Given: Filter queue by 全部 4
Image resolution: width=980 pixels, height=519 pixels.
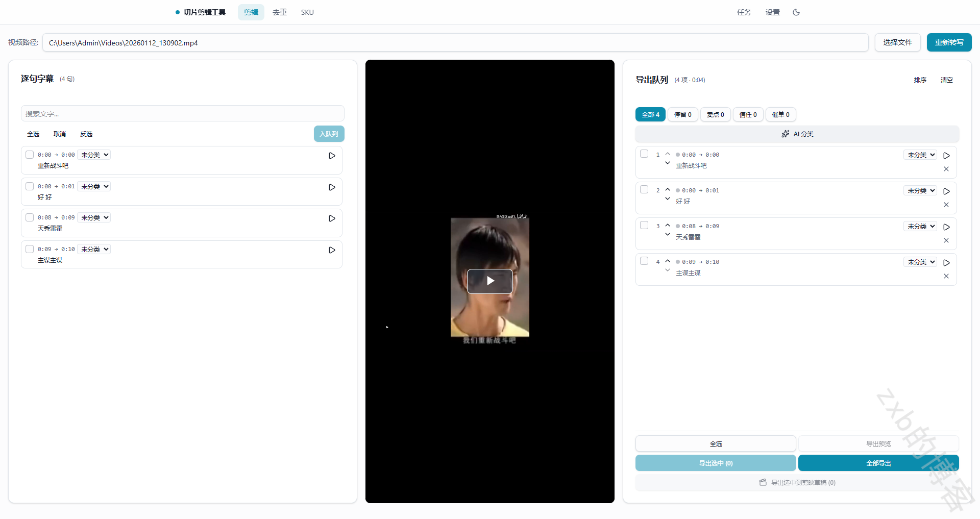Looking at the screenshot, I should (650, 114).
